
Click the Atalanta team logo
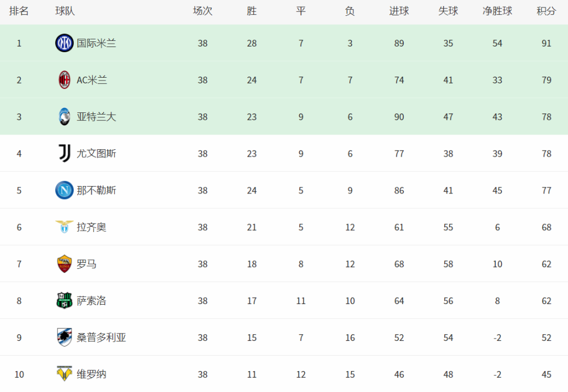tap(65, 116)
